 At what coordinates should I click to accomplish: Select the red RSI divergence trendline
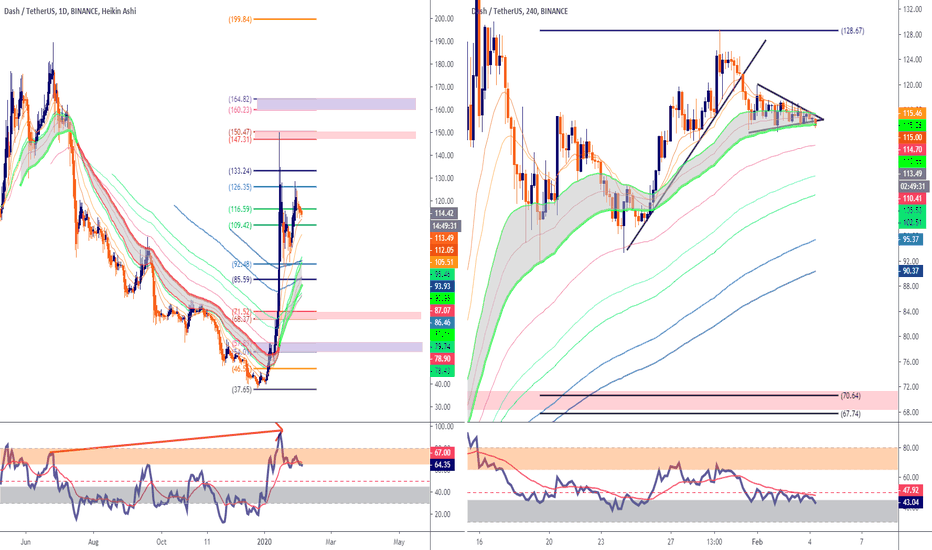click(168, 441)
